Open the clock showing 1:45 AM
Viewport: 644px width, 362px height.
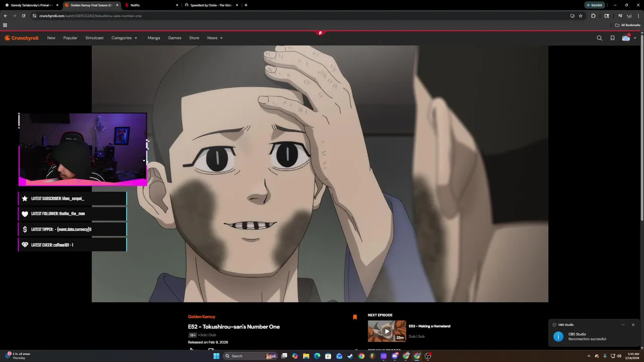pos(633,356)
